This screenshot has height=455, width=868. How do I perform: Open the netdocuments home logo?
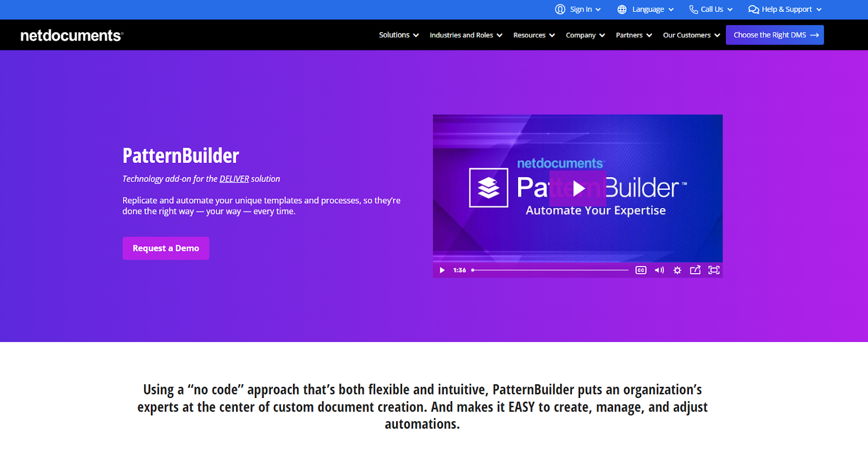coord(72,35)
